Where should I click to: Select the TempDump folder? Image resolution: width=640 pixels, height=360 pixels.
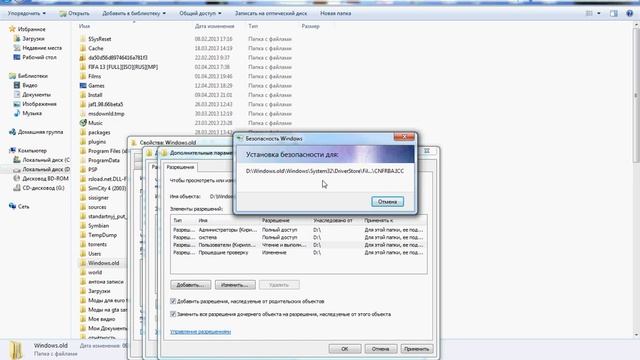pyautogui.click(x=102, y=235)
